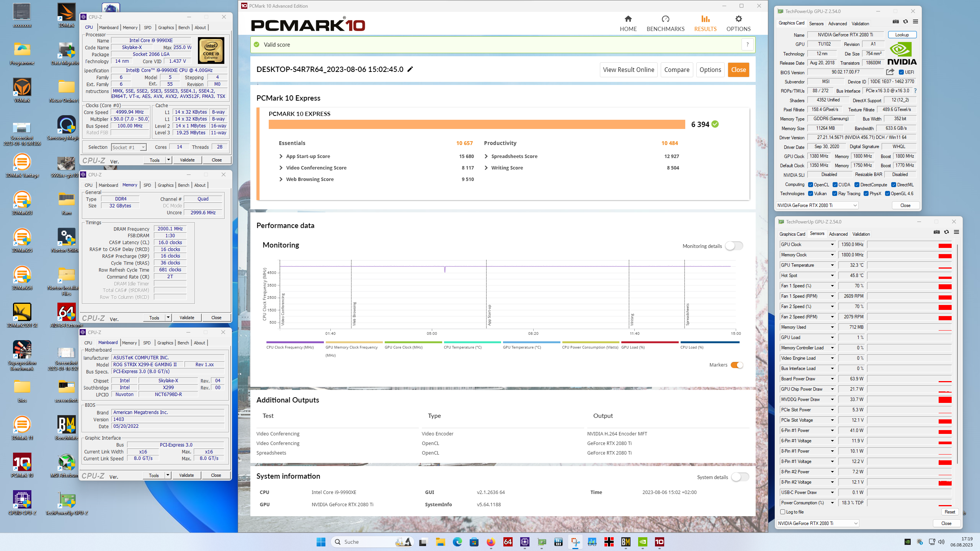Toggle Monitoring details switch

tap(734, 246)
